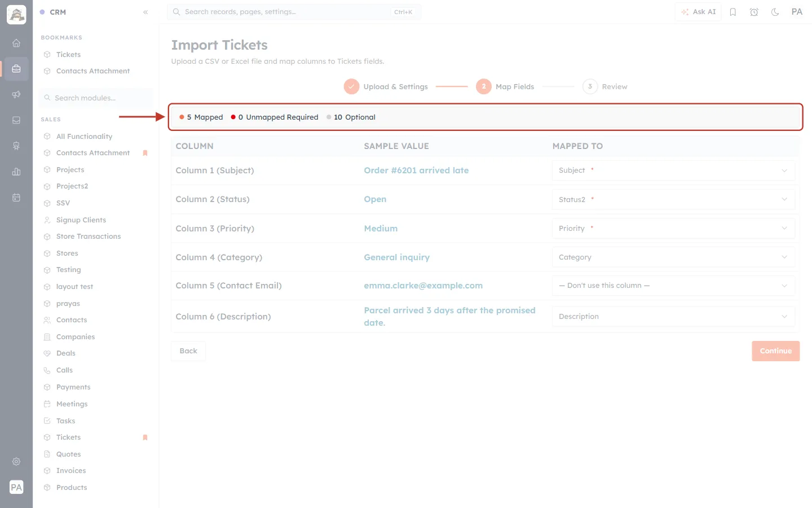Screen dimensions: 812x508
Task: Focus the global search records field
Action: (x=294, y=12)
